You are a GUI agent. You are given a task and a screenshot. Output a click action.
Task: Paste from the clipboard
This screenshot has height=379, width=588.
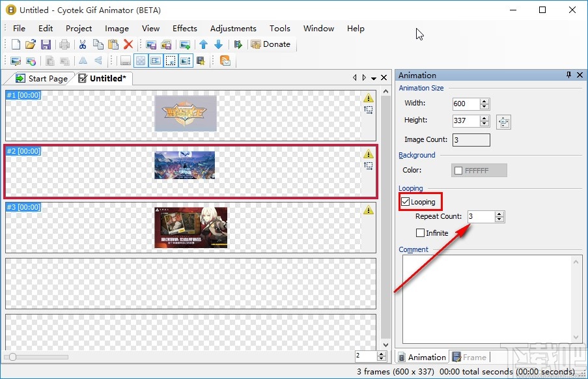113,44
